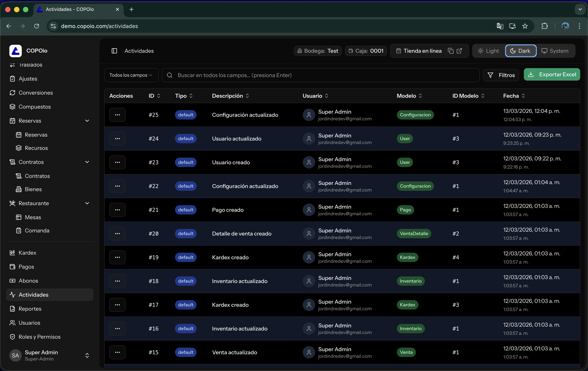Bookmark this page with star icon
Screen dimensions: 588x371
click(x=525, y=26)
